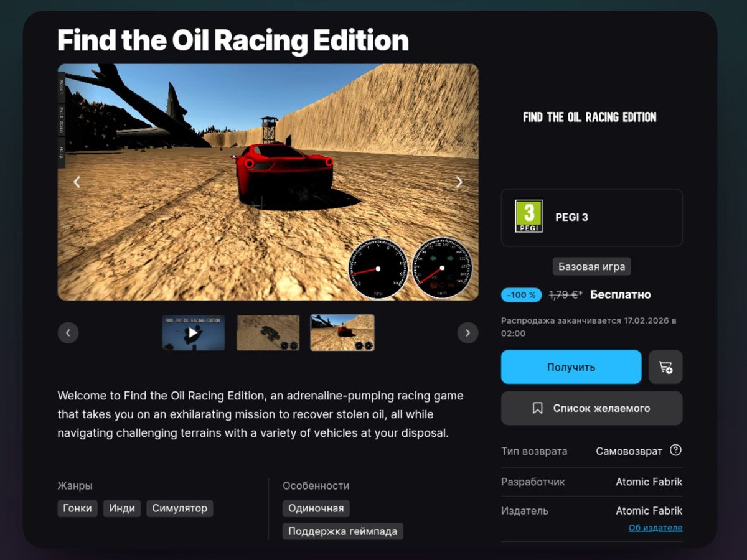Select the second screenshot thumbnail
Image resolution: width=747 pixels, height=560 pixels.
pos(268,333)
